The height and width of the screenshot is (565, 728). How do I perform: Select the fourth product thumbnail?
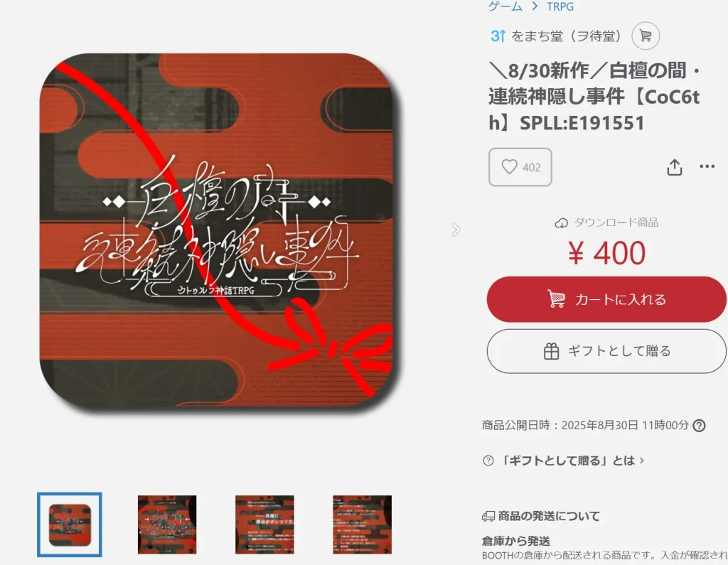[x=362, y=524]
